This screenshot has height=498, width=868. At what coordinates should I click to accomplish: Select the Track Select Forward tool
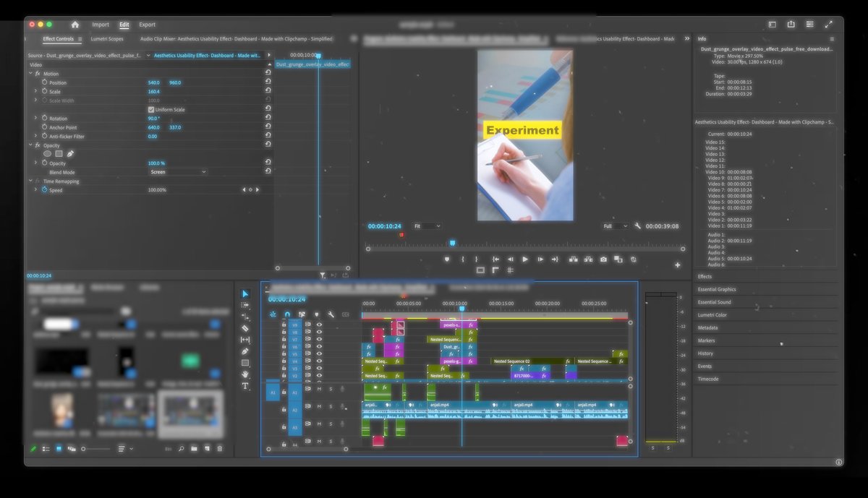pyautogui.click(x=245, y=305)
